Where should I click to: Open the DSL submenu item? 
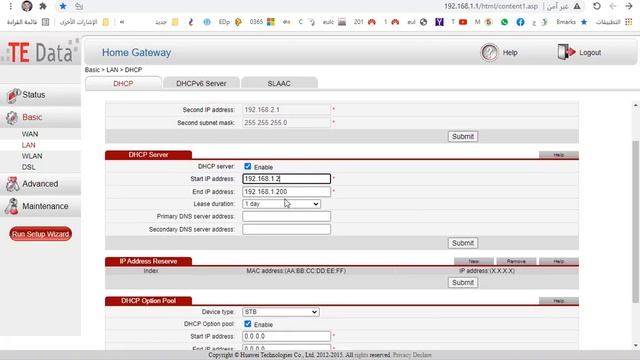(x=29, y=167)
